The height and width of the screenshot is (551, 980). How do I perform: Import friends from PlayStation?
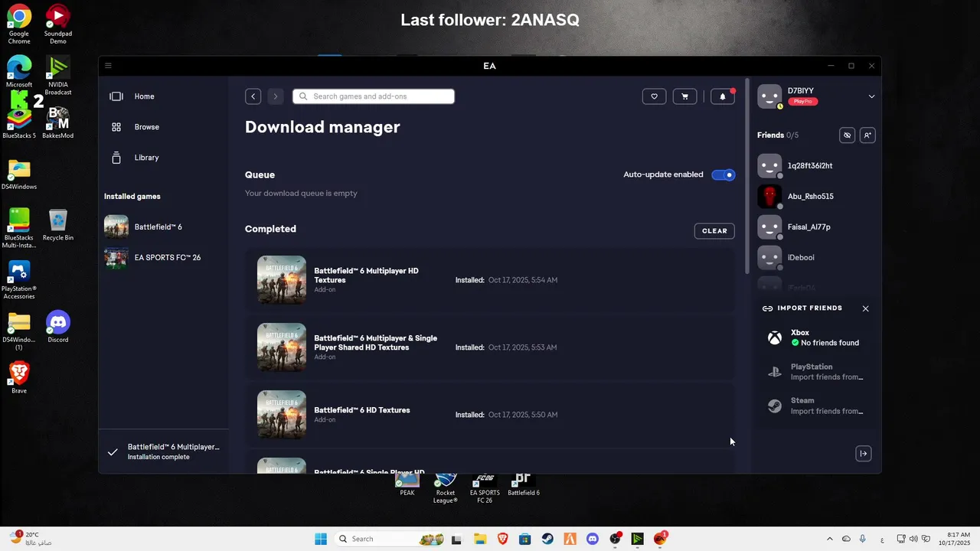(x=815, y=372)
